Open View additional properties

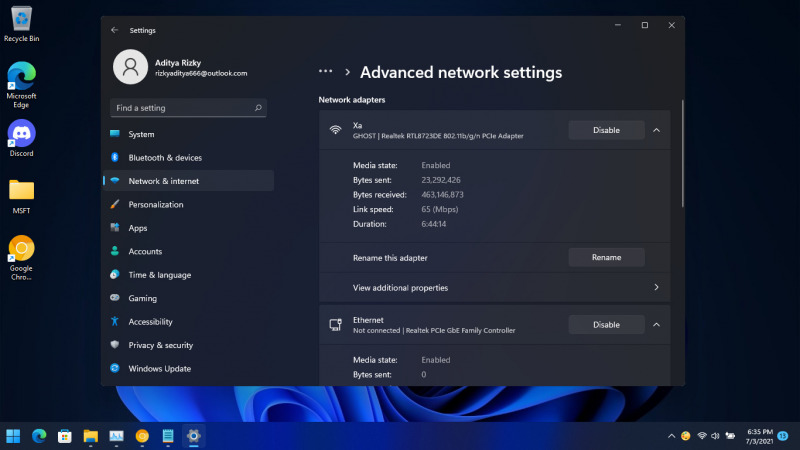pos(494,288)
